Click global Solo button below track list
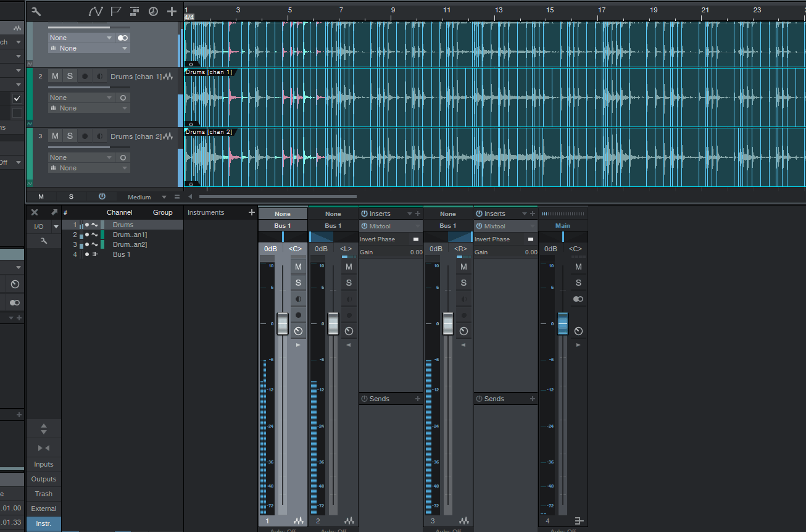 click(71, 197)
